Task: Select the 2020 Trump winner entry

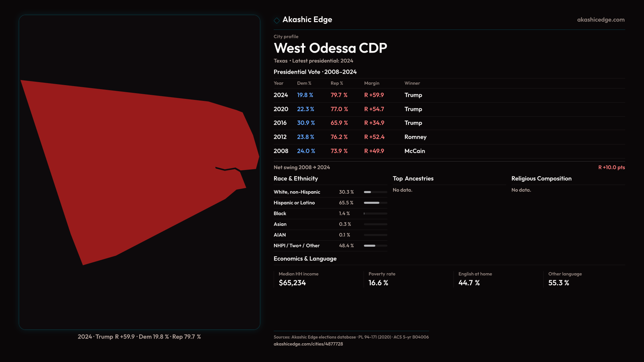Action: [413, 109]
